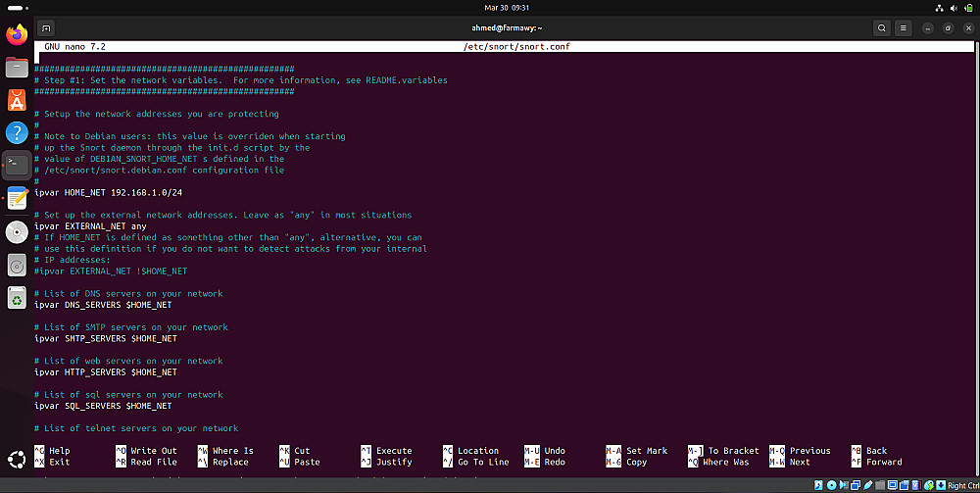
Task: Click the Step #1 network variables comment
Action: point(241,80)
